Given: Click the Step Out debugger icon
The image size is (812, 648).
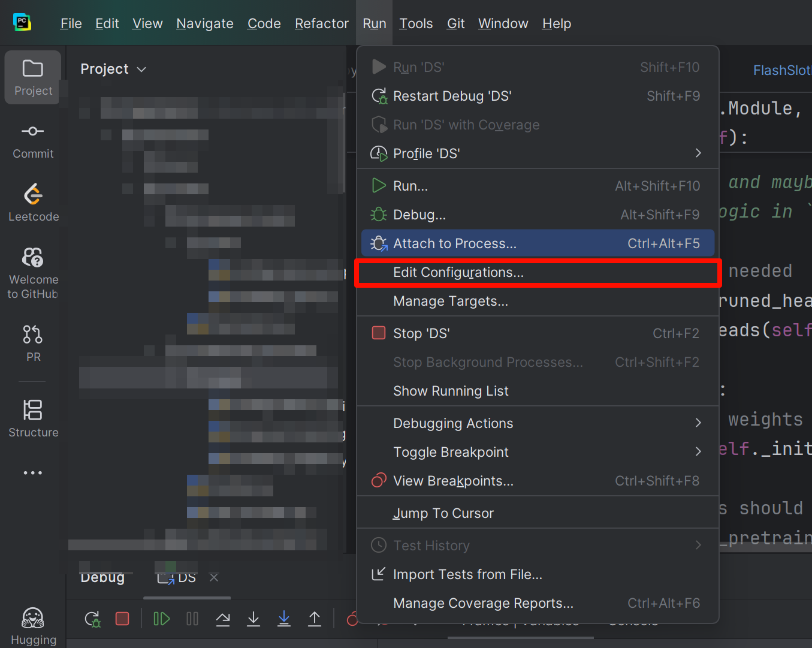Looking at the screenshot, I should [x=314, y=619].
